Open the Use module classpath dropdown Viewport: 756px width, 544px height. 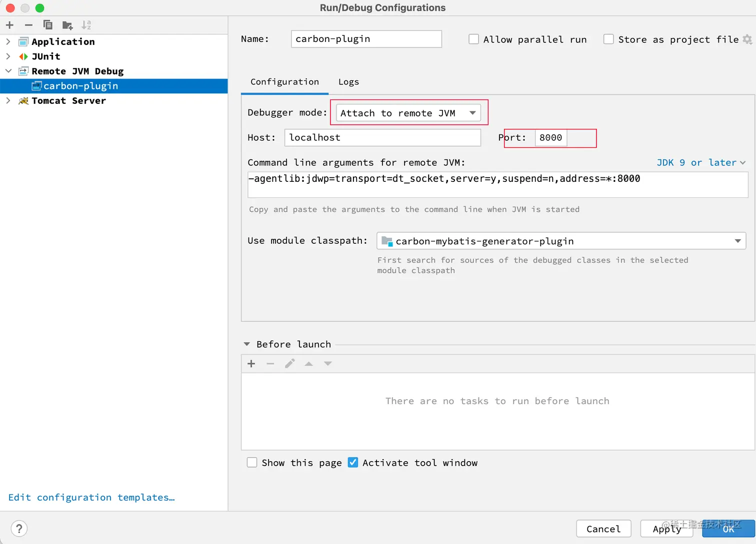(561, 241)
